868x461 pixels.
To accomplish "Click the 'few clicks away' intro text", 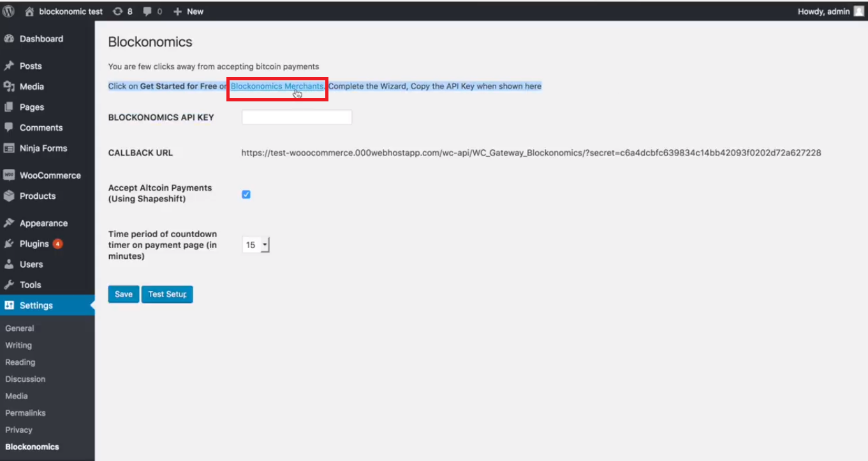I will [214, 66].
